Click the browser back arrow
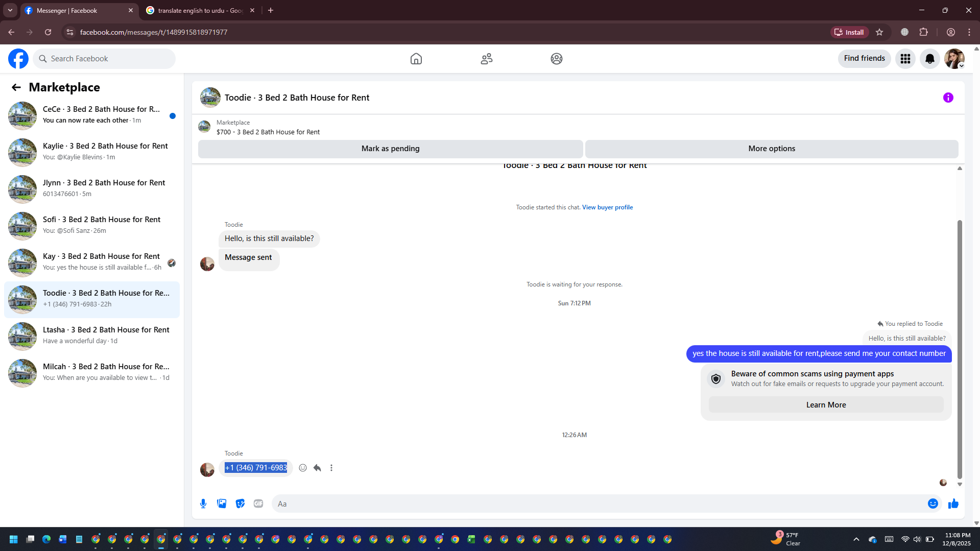The image size is (980, 551). [11, 32]
